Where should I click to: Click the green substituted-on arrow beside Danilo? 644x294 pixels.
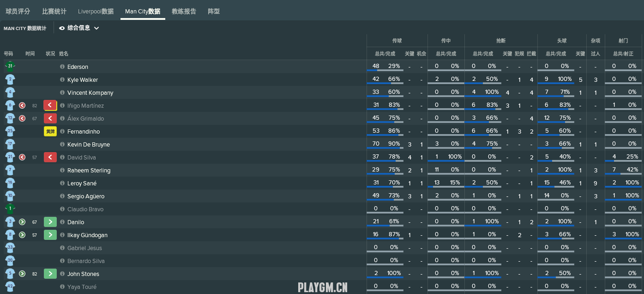[x=50, y=222]
